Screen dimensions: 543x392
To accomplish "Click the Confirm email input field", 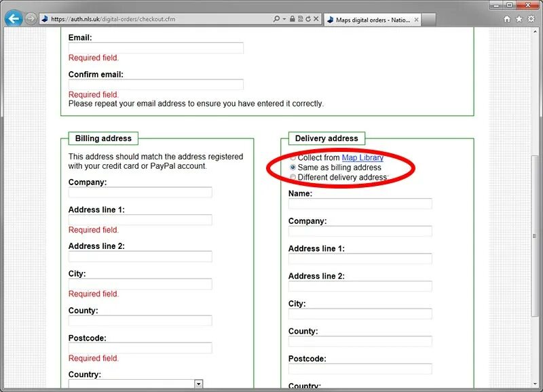I will click(x=156, y=84).
